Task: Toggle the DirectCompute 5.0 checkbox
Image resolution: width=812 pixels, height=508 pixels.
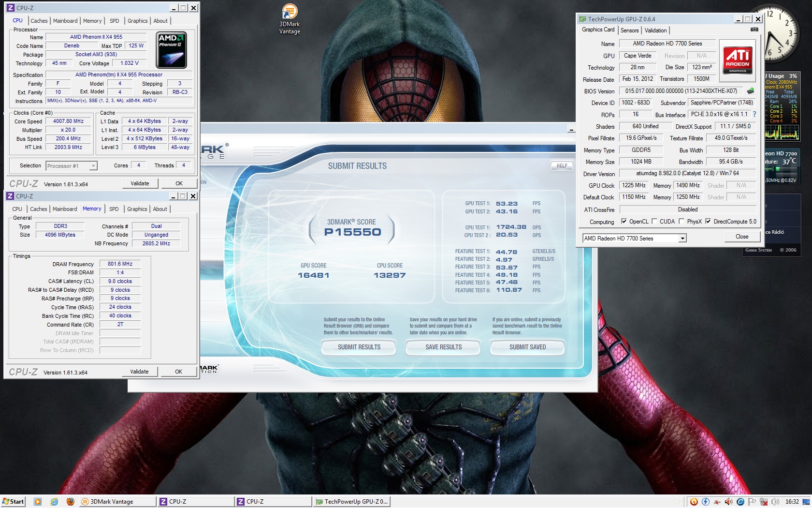Action: [x=708, y=222]
